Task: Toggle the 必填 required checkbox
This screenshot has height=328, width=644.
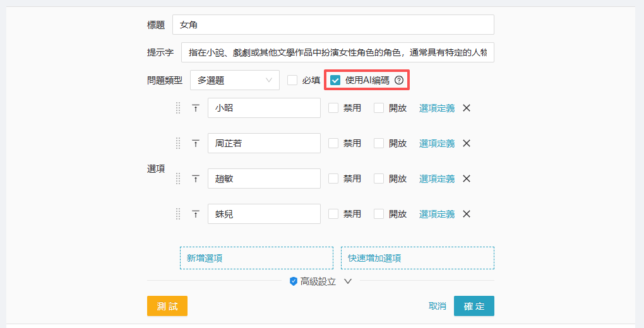Action: click(292, 80)
